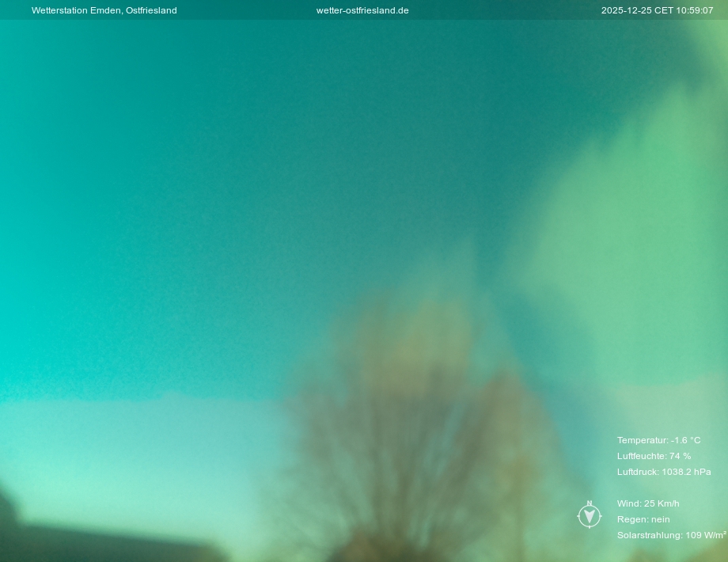The image size is (728, 562).
Task: Click the 1038.2 hPa pressure value
Action: pyautogui.click(x=686, y=472)
